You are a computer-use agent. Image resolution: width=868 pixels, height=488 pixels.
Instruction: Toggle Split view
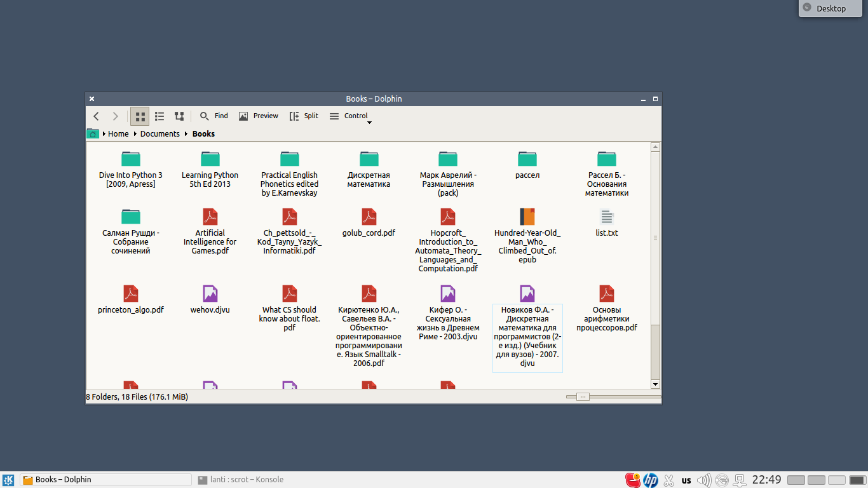coord(304,116)
